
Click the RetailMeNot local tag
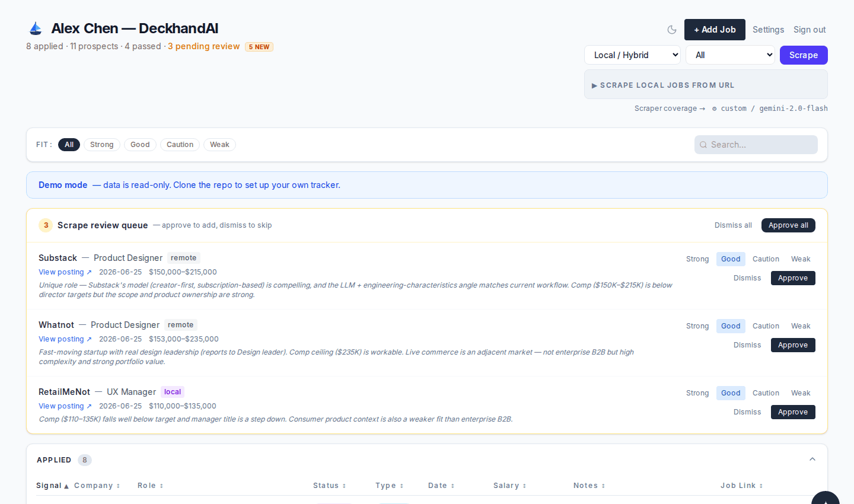tap(173, 392)
